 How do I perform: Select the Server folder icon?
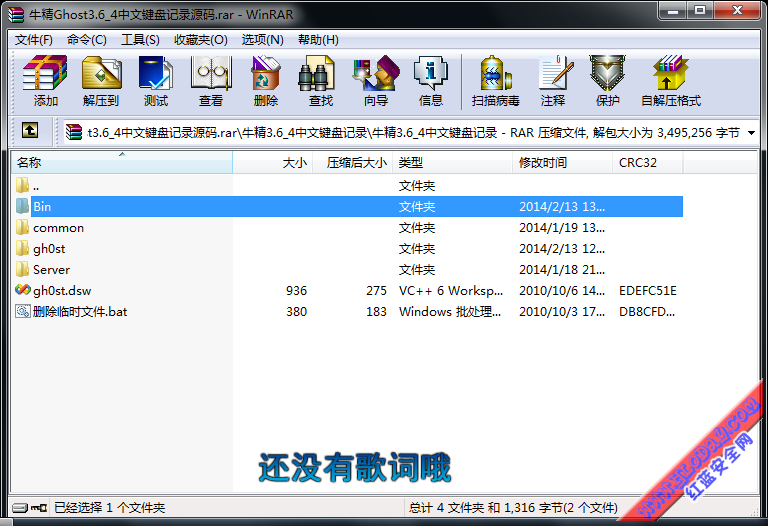23,269
